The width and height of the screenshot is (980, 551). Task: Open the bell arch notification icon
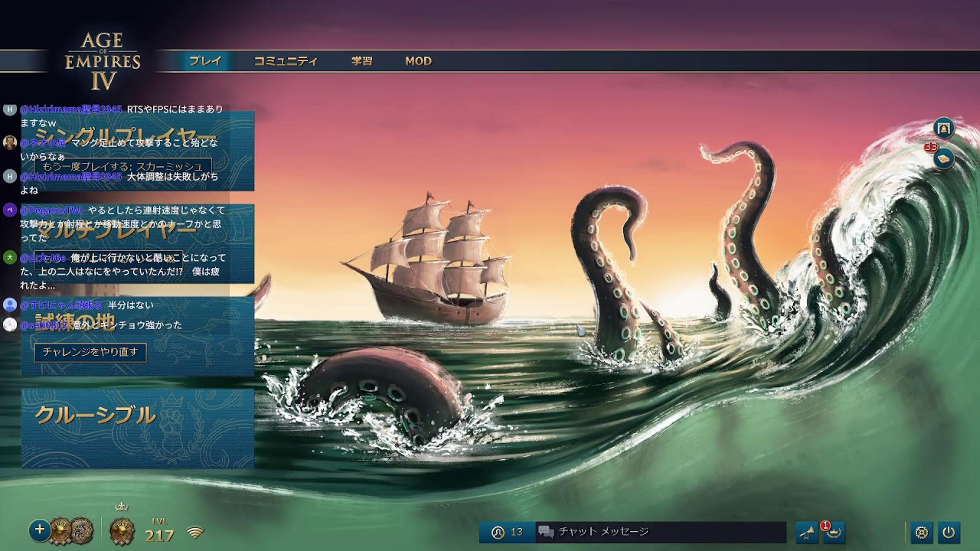point(944,129)
